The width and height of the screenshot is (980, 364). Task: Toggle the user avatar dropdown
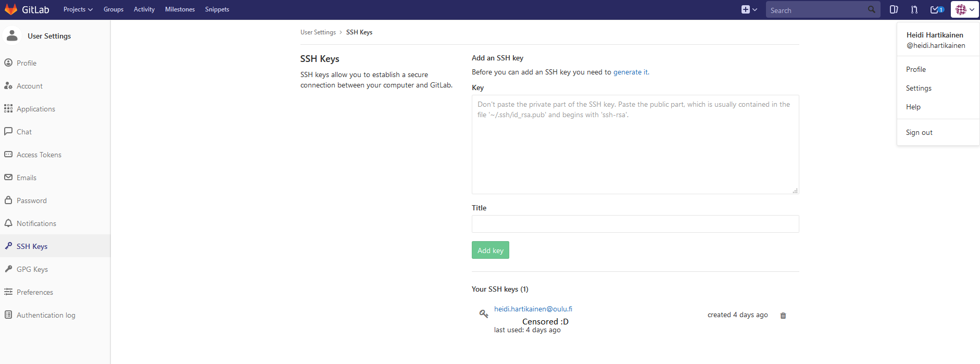965,9
